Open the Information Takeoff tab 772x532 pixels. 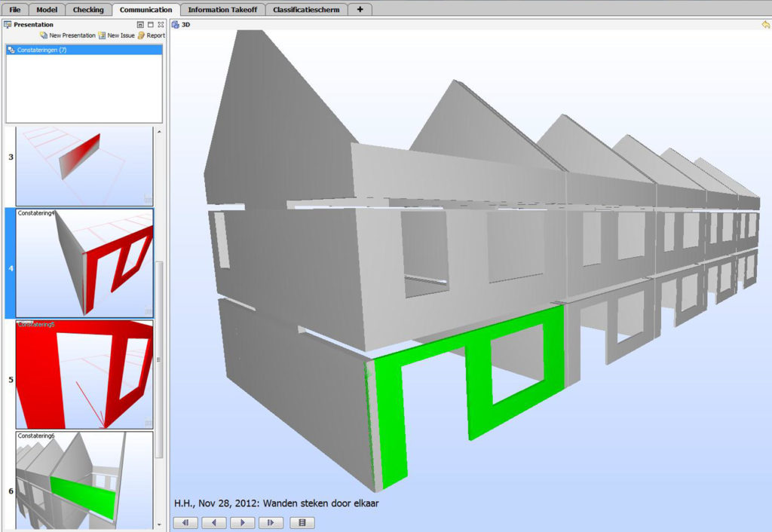tap(222, 9)
